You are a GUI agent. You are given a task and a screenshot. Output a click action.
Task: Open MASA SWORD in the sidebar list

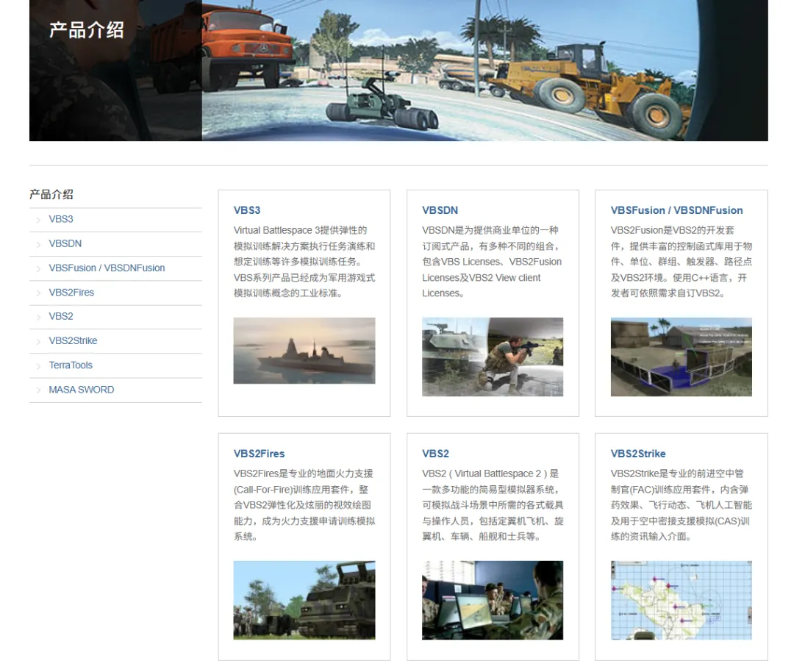pyautogui.click(x=81, y=390)
